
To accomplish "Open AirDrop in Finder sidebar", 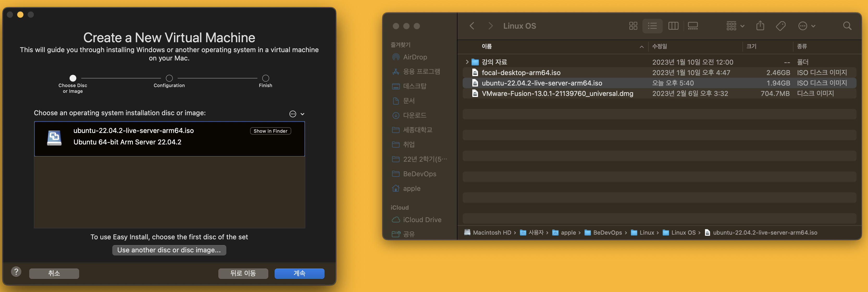I will click(x=410, y=57).
